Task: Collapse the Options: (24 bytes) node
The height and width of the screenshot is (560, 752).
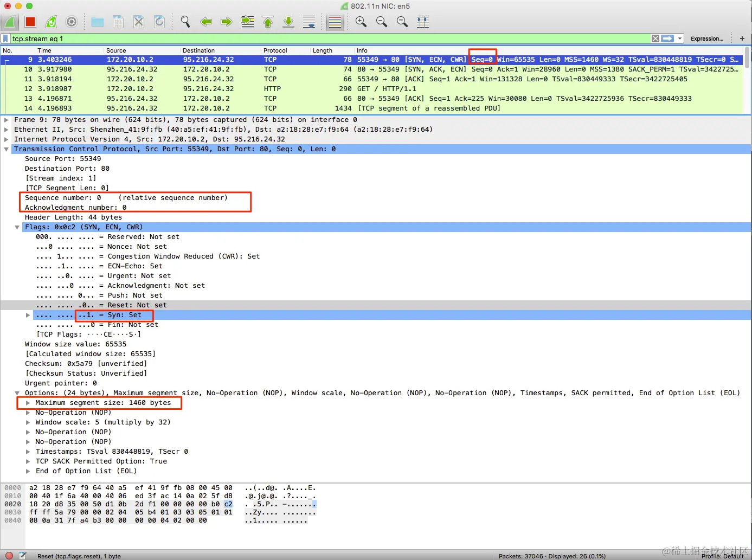Action: 17,393
